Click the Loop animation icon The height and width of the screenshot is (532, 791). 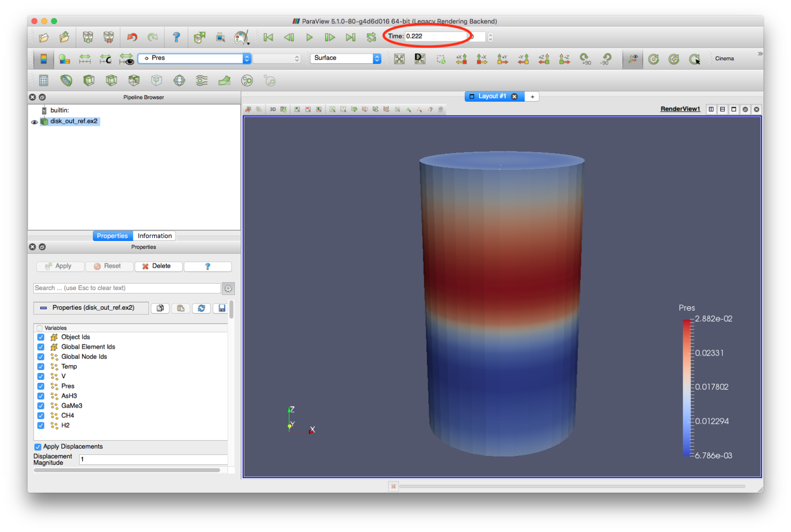pyautogui.click(x=371, y=37)
